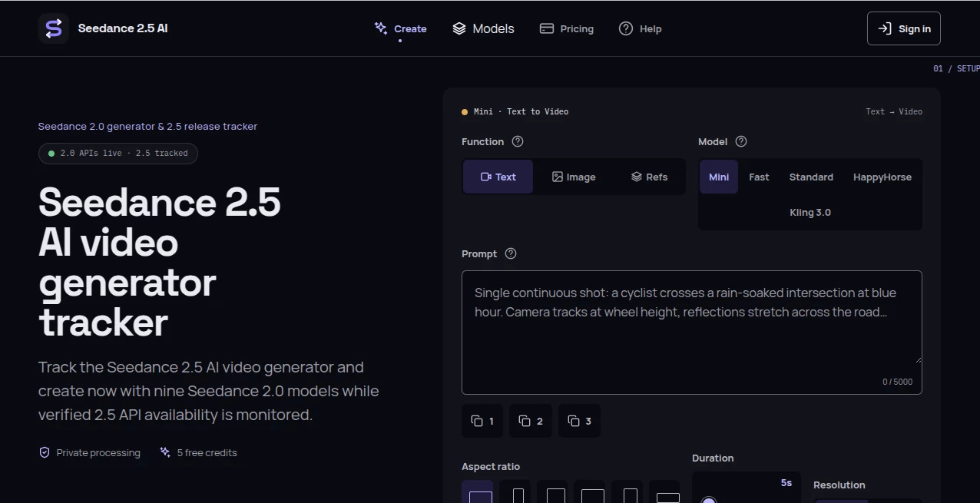Open the Models page
The image size is (980, 503).
point(483,28)
